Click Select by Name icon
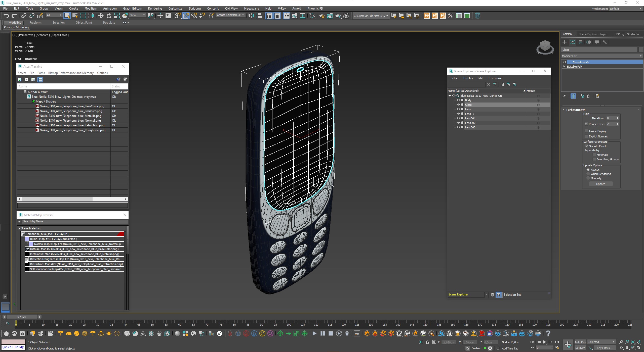Image resolution: width=644 pixels, height=352 pixels. click(75, 16)
